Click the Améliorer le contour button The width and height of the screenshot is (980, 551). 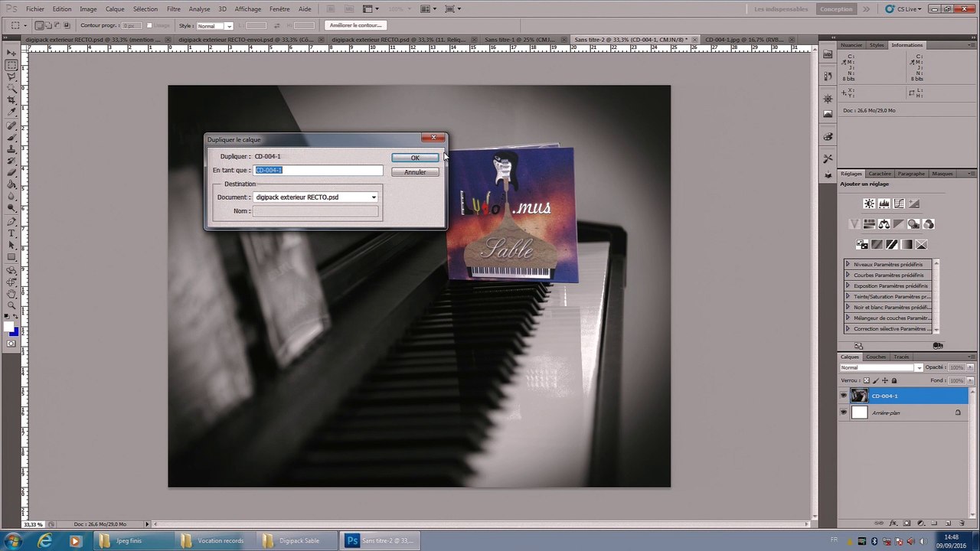pyautogui.click(x=355, y=25)
